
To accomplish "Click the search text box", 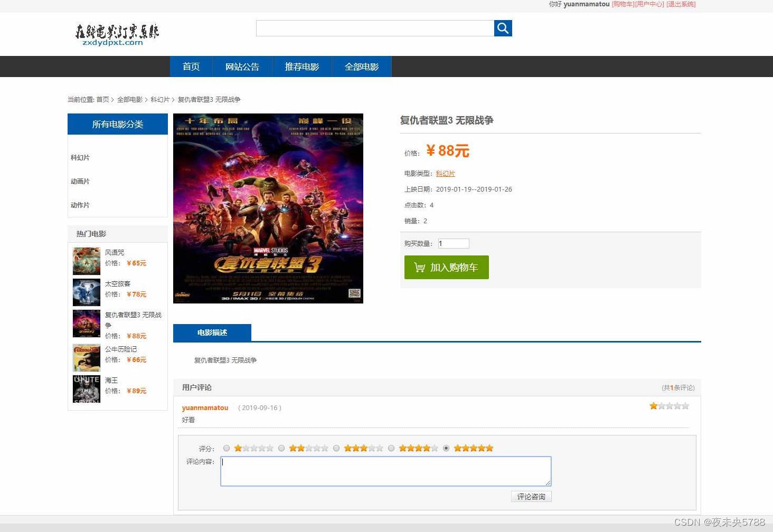I will (375, 28).
